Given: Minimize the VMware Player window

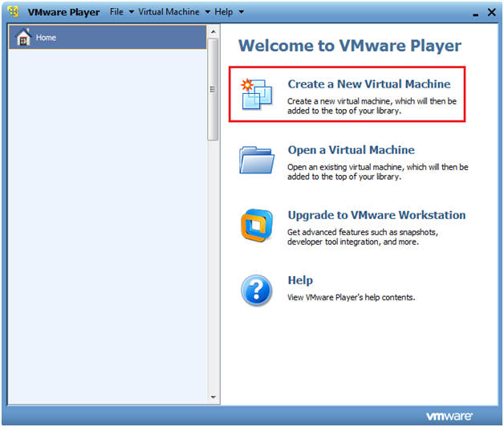Looking at the screenshot, I should [475, 14].
